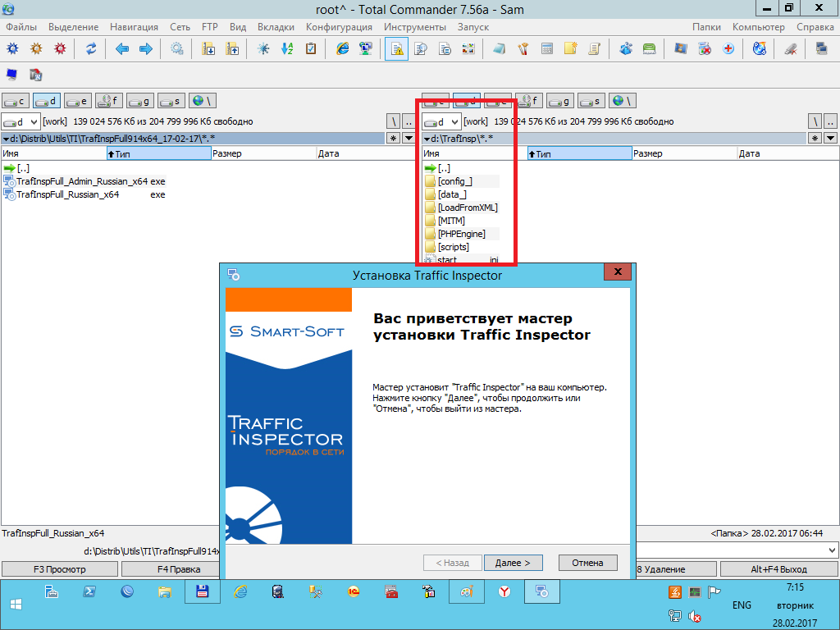Open left panel directory history arrow
This screenshot has height=630, width=840.
[x=409, y=138]
